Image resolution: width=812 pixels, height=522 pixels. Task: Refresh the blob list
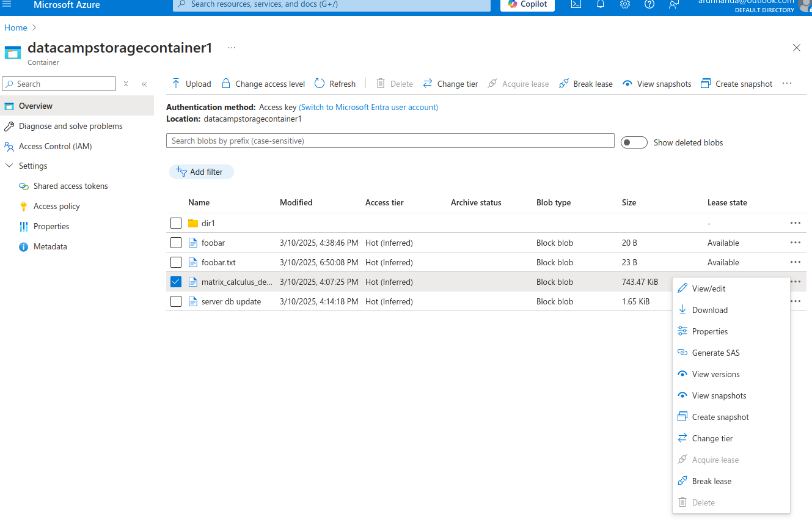click(335, 84)
